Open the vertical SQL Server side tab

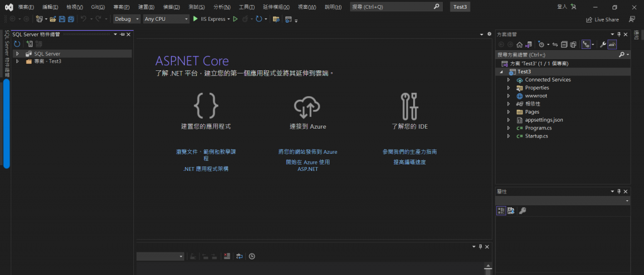(x=6, y=53)
